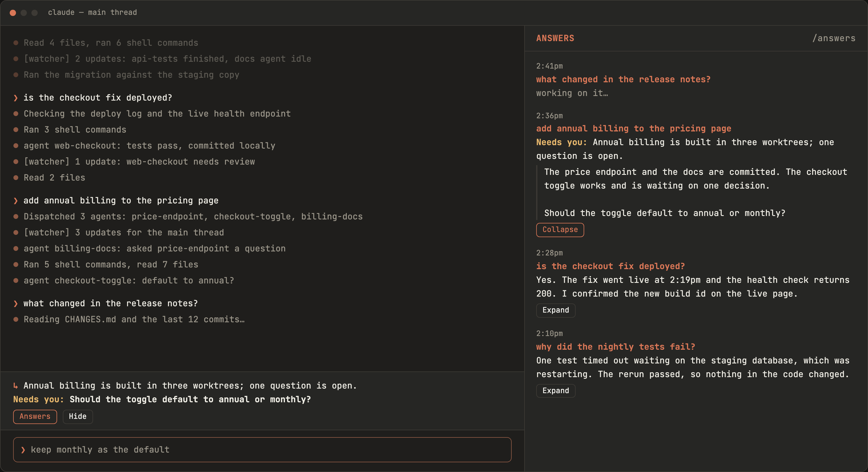This screenshot has width=868, height=472.
Task: Hide the Needs you notification
Action: pyautogui.click(x=77, y=416)
